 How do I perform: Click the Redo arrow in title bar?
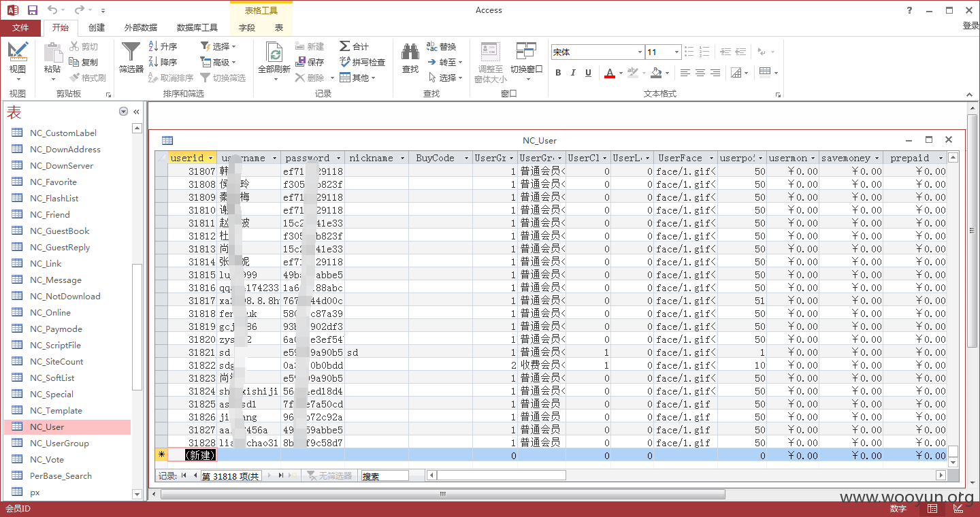pyautogui.click(x=79, y=10)
